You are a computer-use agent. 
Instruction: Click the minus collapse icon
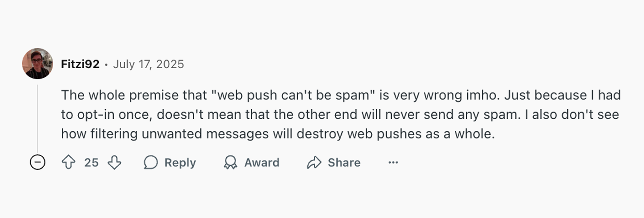click(38, 162)
